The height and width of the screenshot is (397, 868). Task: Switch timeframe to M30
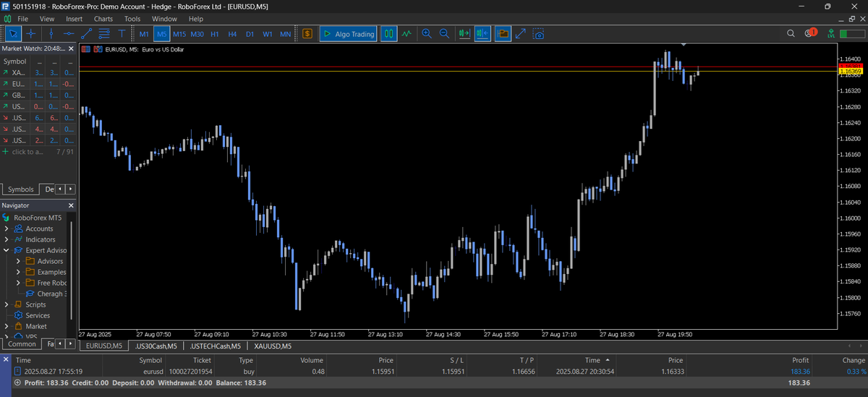point(197,33)
